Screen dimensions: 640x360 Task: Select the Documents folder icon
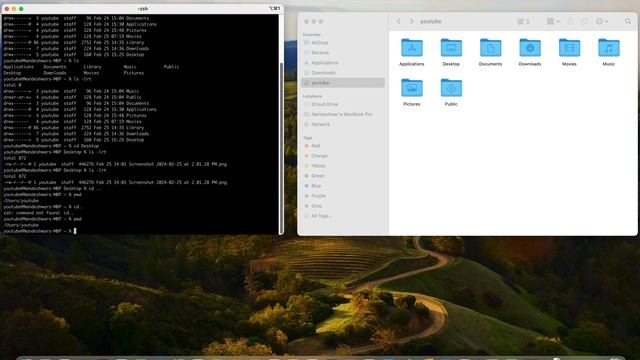[490, 48]
